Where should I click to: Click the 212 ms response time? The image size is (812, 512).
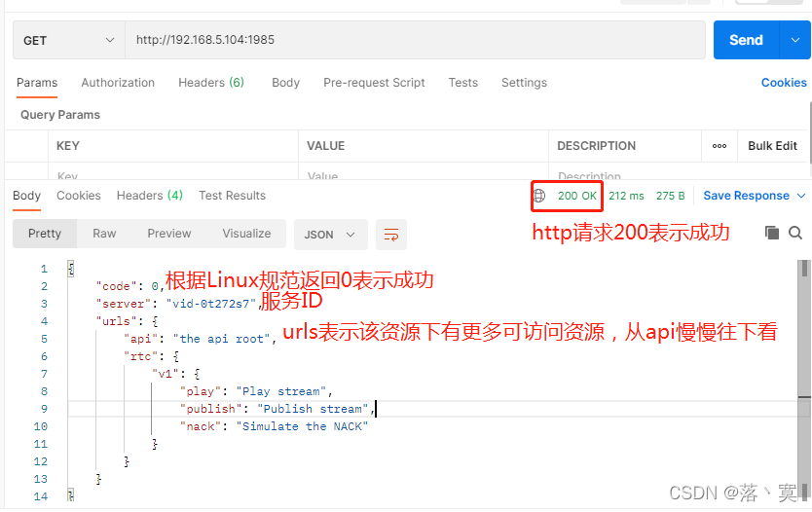[x=626, y=196]
